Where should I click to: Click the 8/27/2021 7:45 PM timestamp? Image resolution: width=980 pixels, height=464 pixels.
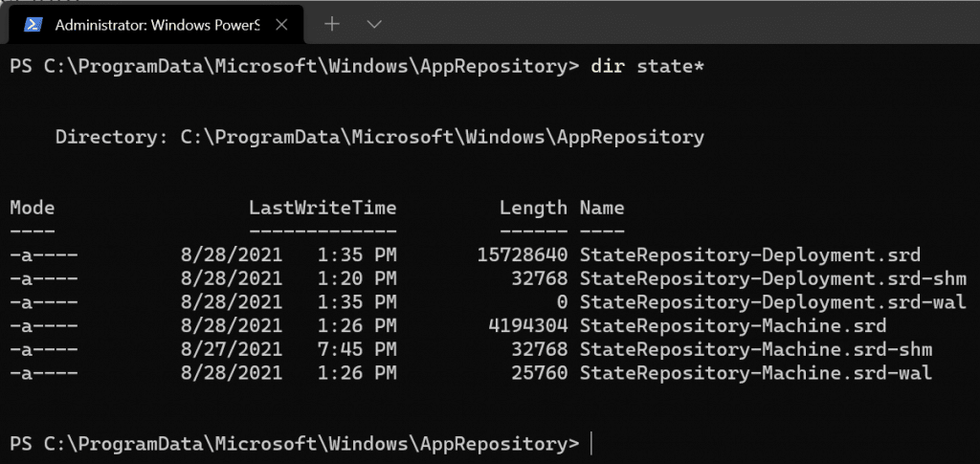click(289, 350)
